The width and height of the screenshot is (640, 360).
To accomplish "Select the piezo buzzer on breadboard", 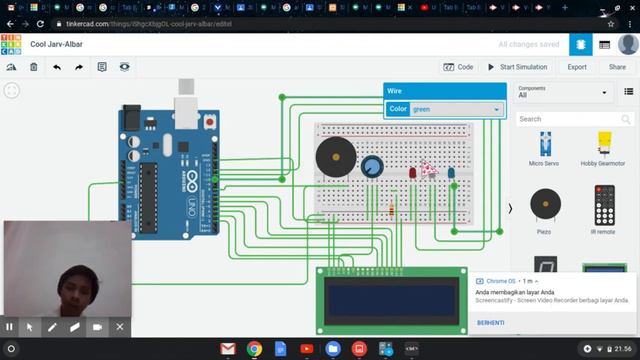I will tap(336, 157).
